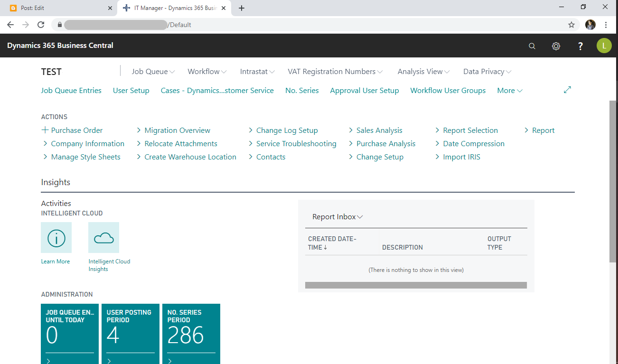Open the No. Series Period tile
The image size is (618, 364).
191,334
